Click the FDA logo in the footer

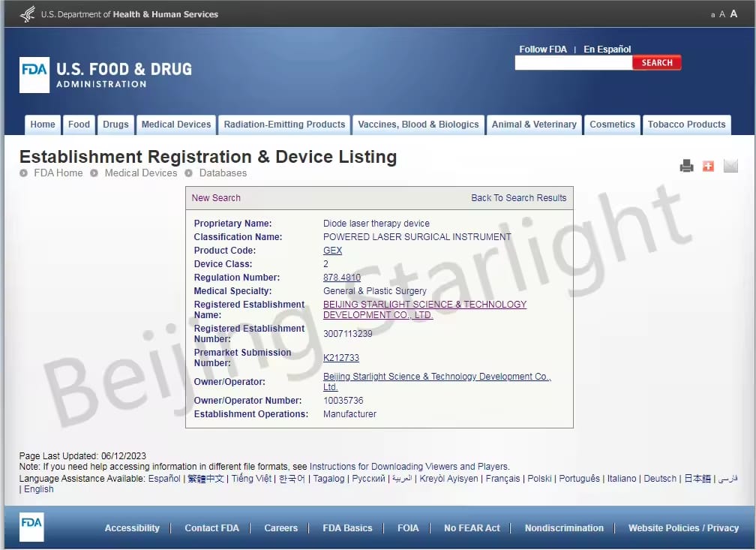tap(31, 527)
